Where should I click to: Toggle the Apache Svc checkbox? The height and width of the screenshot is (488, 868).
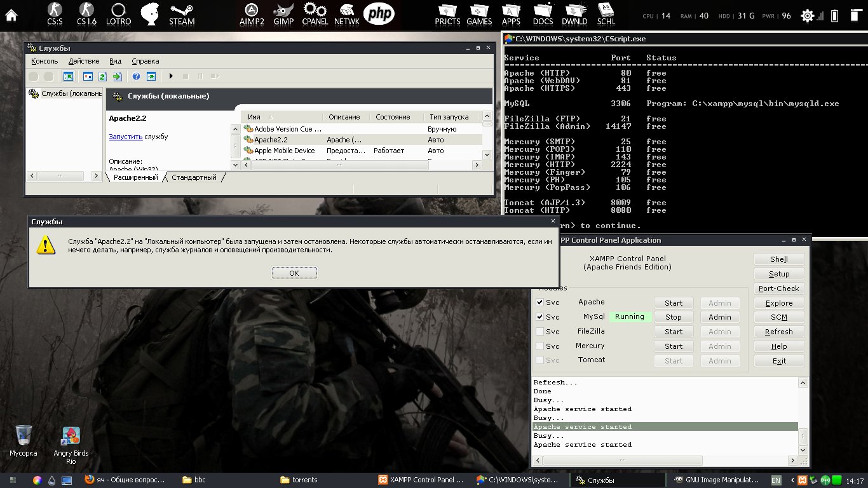click(540, 302)
